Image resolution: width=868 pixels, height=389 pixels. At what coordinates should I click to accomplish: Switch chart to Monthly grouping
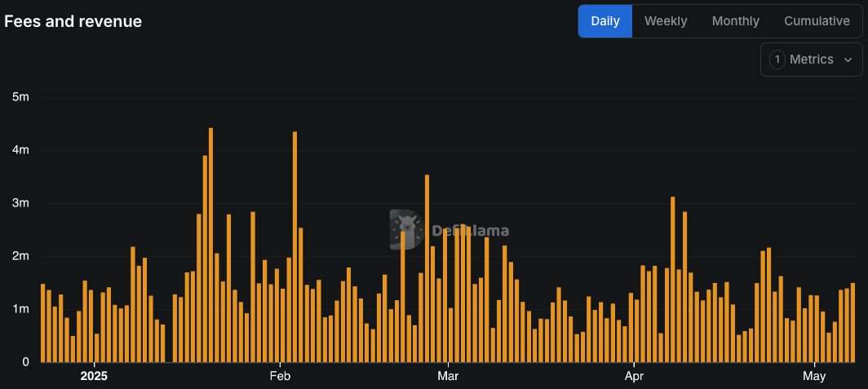pyautogui.click(x=735, y=21)
